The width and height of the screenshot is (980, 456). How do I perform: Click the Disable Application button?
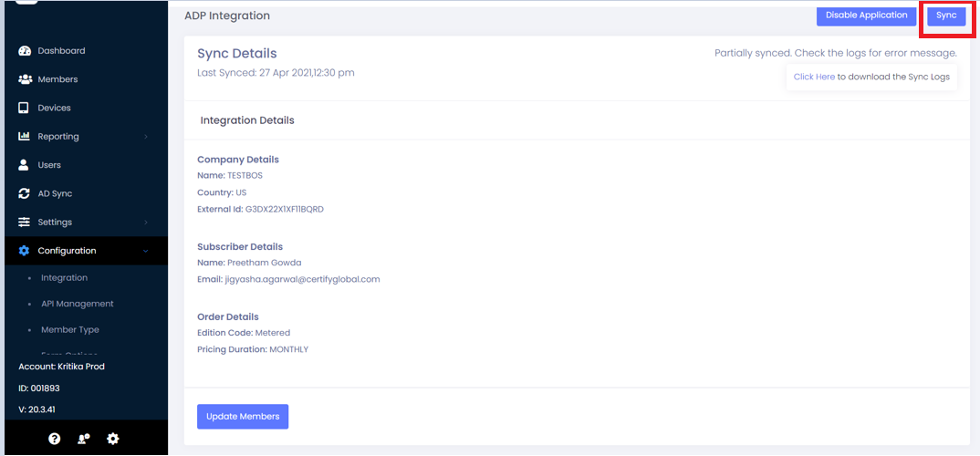click(866, 16)
